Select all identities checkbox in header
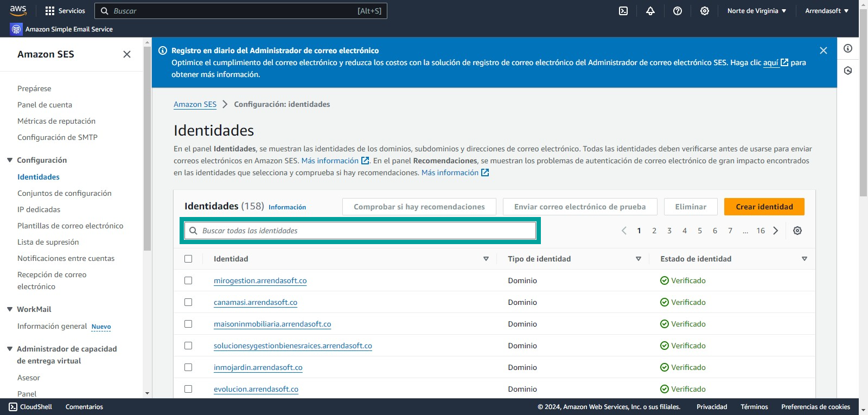Image resolution: width=868 pixels, height=415 pixels. tap(188, 259)
